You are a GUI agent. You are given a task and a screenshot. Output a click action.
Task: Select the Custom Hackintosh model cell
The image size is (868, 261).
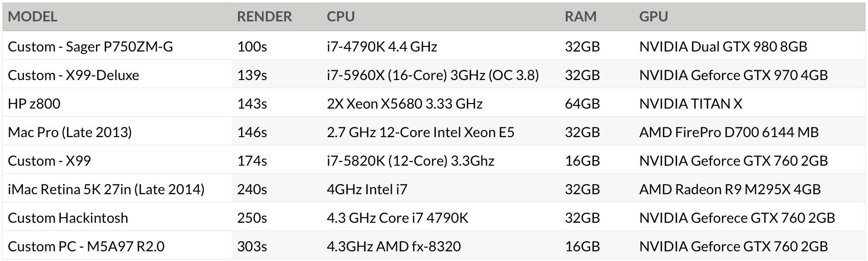tap(68, 218)
